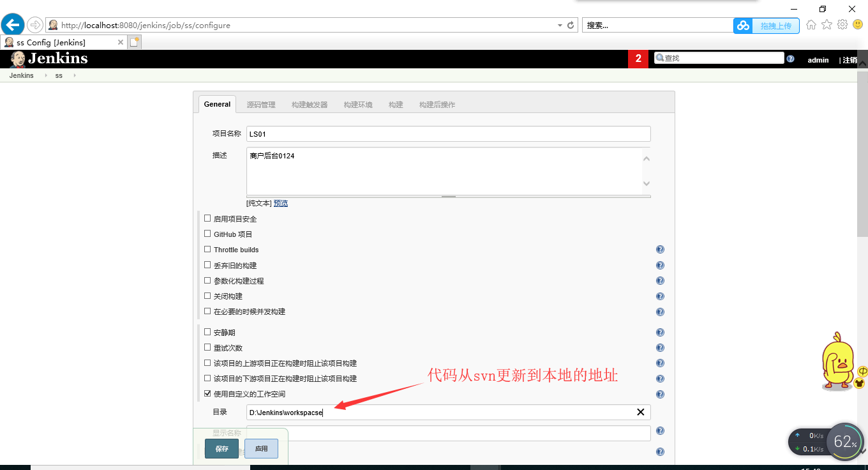Viewport: 868px width, 470px height.
Task: Click the browser forward arrow button
Action: coord(34,25)
